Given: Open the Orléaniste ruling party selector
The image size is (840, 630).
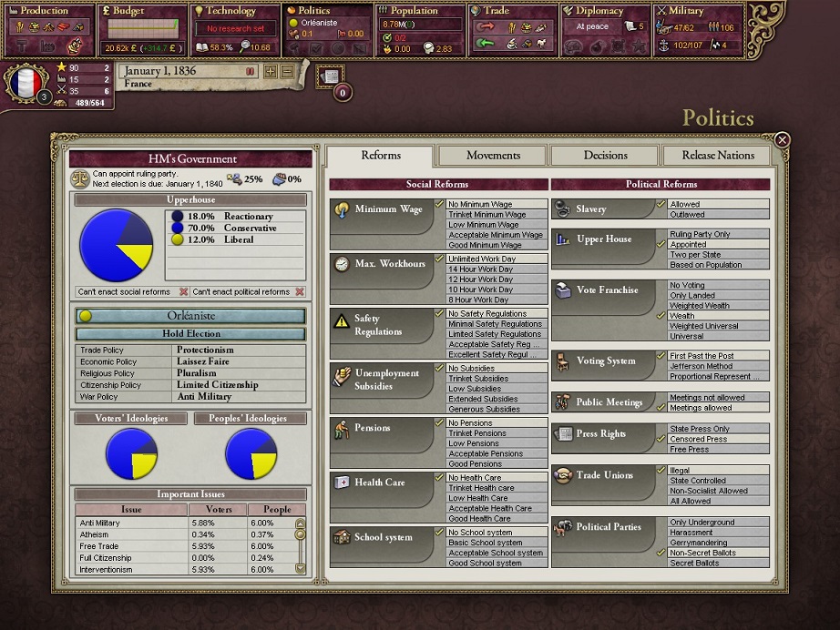Looking at the screenshot, I should [x=190, y=316].
